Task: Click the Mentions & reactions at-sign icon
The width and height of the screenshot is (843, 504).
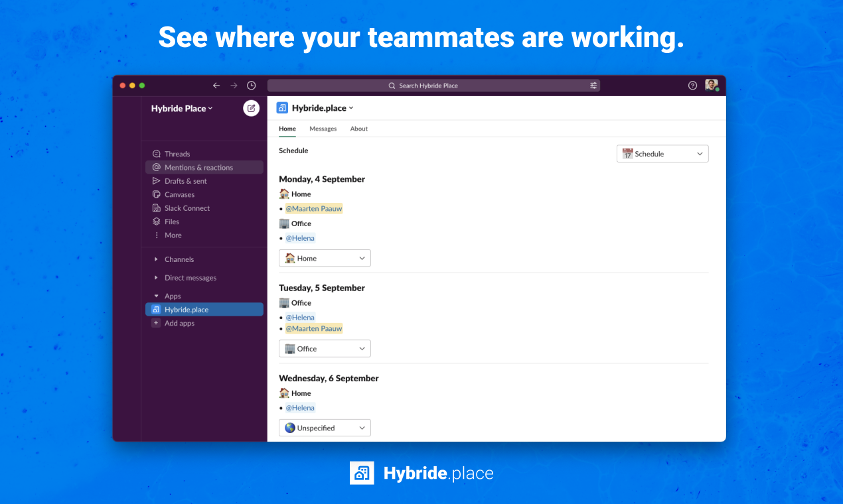Action: pyautogui.click(x=157, y=167)
